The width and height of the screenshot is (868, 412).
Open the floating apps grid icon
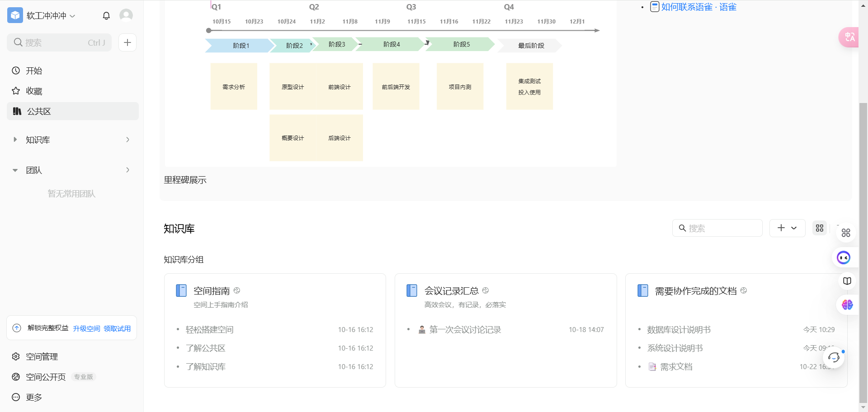pos(846,233)
